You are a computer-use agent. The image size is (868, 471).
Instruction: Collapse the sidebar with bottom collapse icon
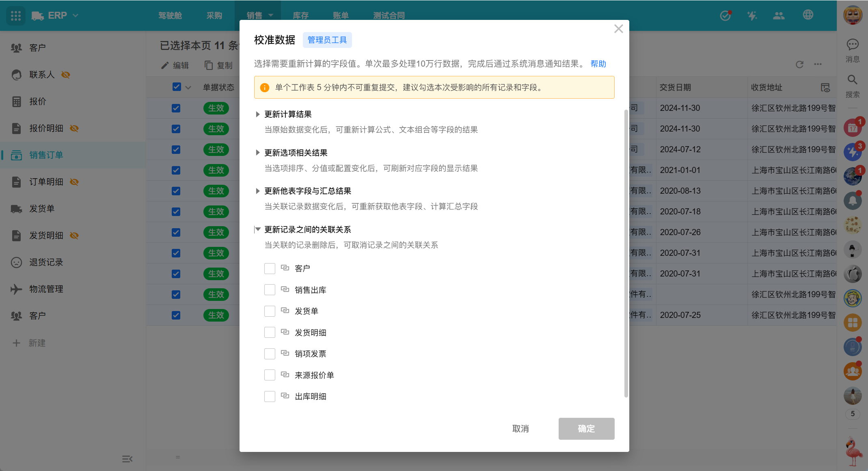[127, 459]
